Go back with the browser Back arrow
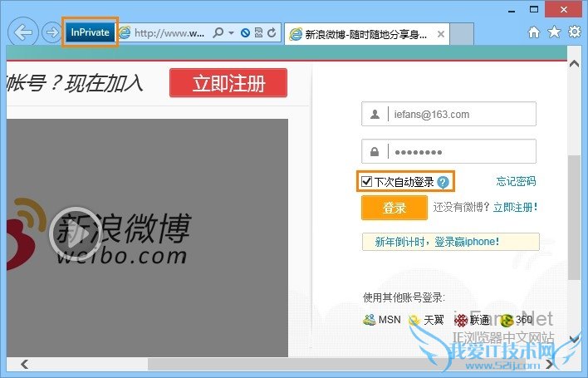Image resolution: width=588 pixels, height=378 pixels. (23, 32)
